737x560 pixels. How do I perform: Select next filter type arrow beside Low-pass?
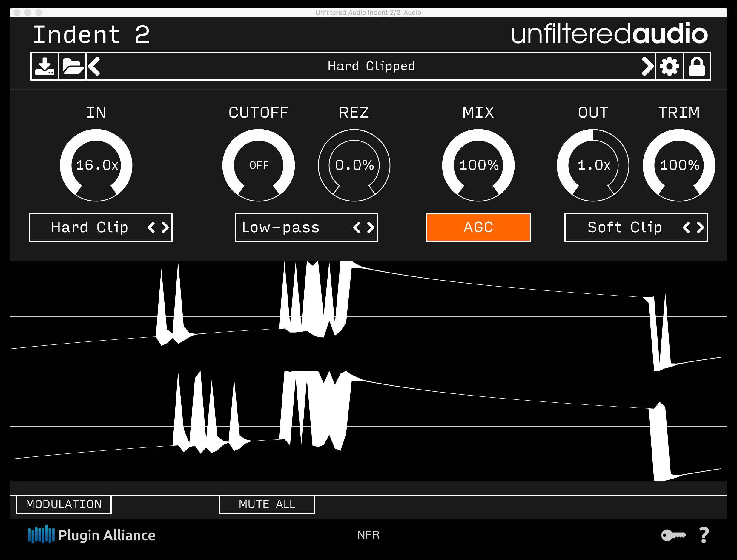click(371, 227)
